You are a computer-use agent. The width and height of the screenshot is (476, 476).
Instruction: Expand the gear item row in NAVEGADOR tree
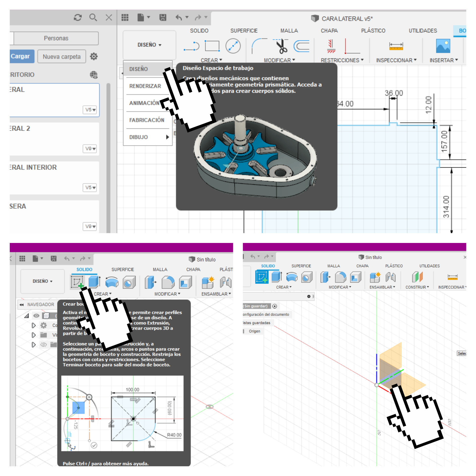(x=34, y=325)
